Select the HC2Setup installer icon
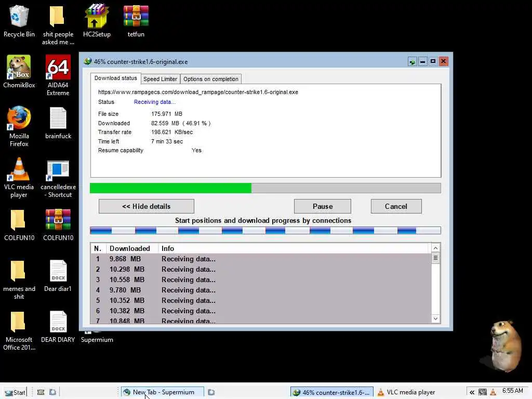This screenshot has width=532, height=399. 97,21
